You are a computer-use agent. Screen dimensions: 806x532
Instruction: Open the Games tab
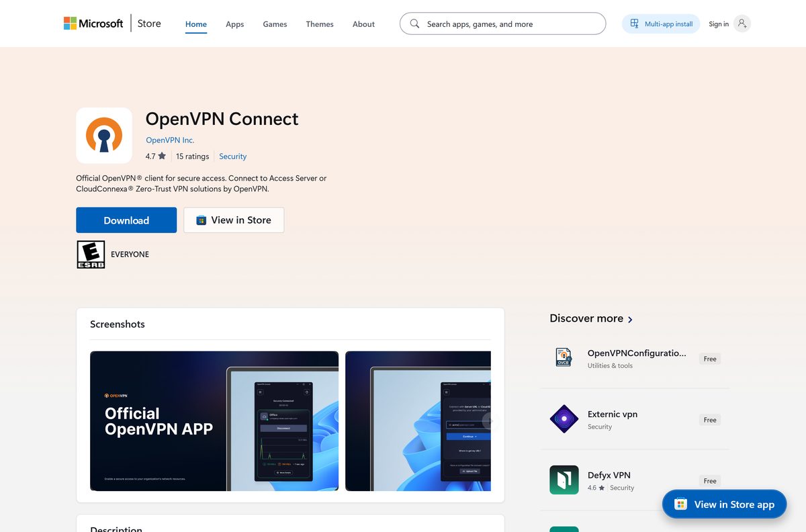click(275, 24)
